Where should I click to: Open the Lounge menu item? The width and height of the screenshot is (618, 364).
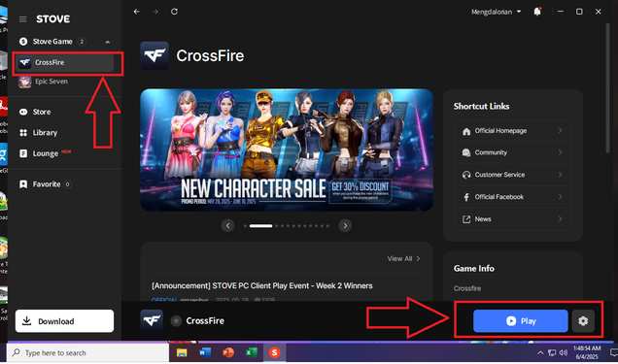coord(45,153)
